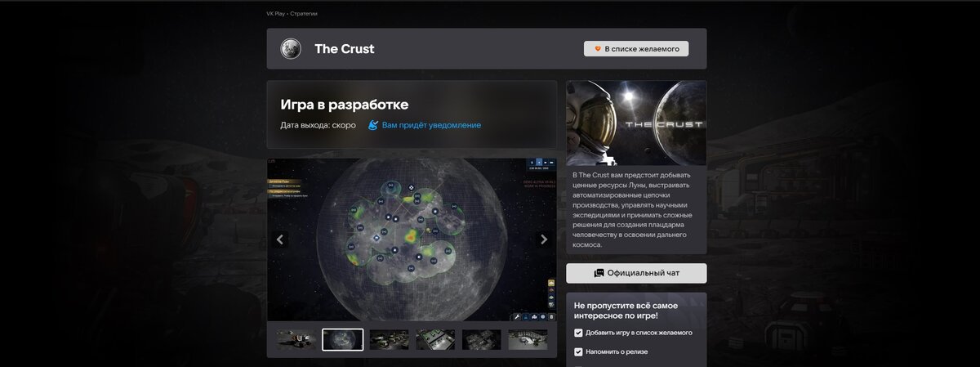Click the main moon map screenshot
980x367 pixels.
[412, 239]
